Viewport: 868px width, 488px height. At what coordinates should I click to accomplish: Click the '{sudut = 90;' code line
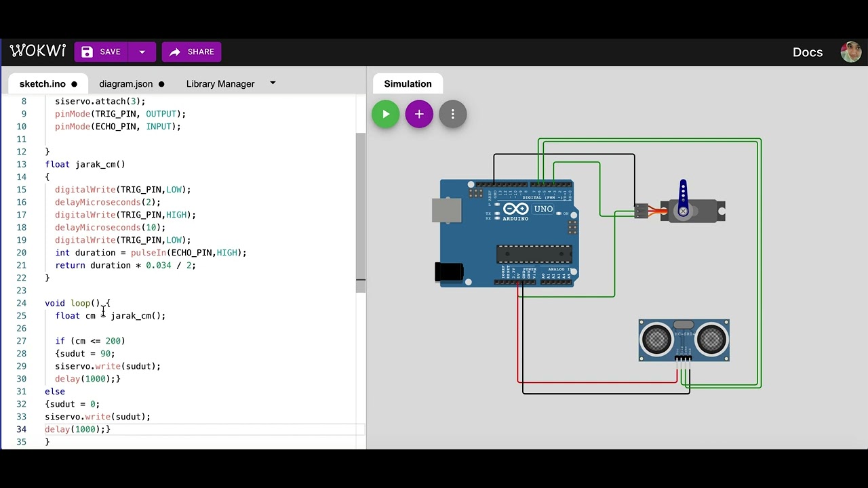[85, 353]
